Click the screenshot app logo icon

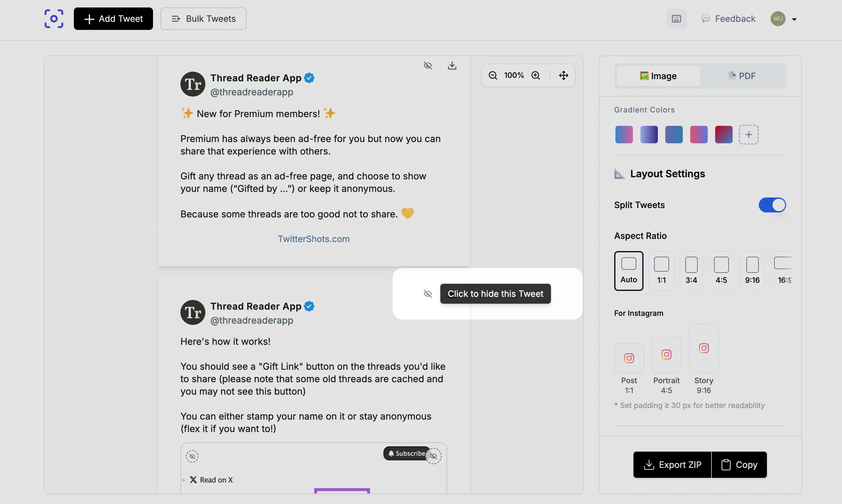tap(54, 19)
